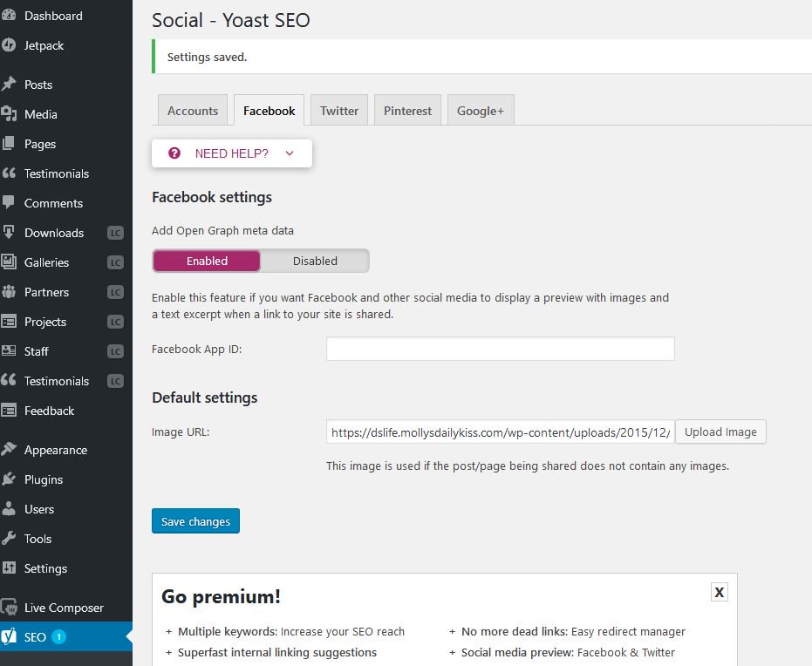Focus the Facebook App ID field
This screenshot has width=812, height=666.
[x=501, y=349]
